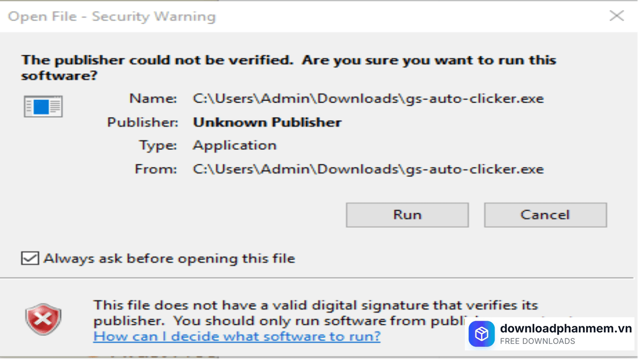Open 'How can I decide what software to run?' link
The width and height of the screenshot is (644, 362).
(236, 336)
